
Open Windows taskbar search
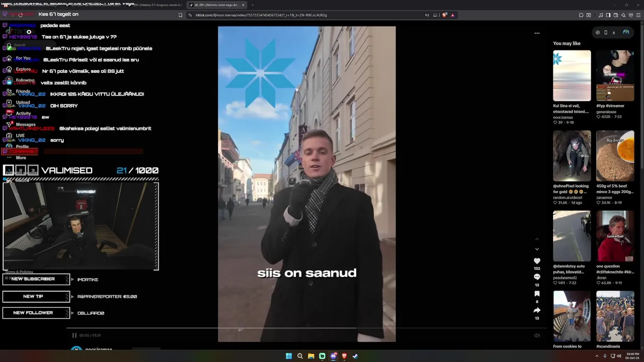300,356
